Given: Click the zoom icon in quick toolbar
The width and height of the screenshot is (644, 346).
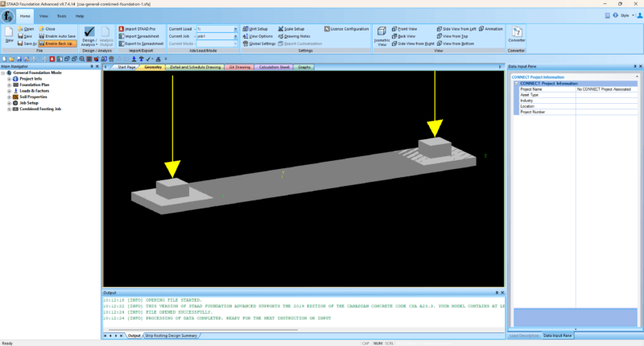Looking at the screenshot, I should pos(82,59).
